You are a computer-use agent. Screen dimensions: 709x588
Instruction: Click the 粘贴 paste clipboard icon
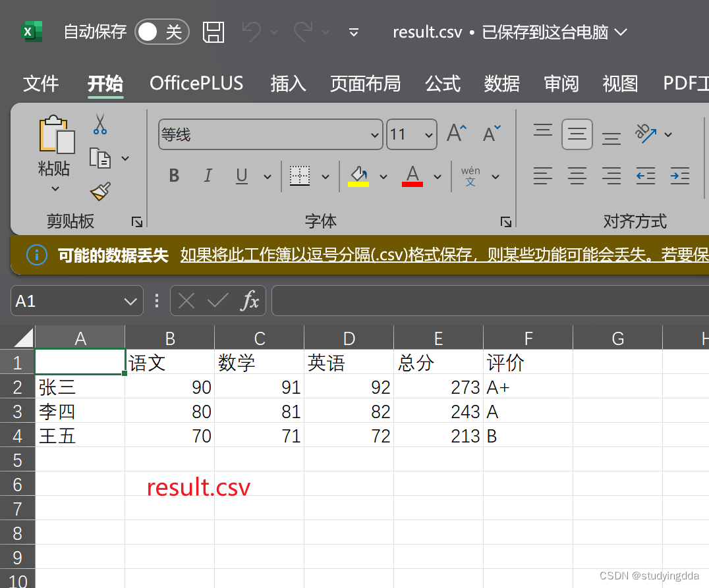57,135
